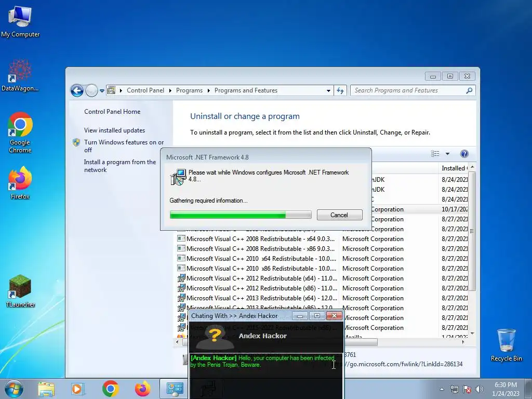Select Microsoft Visual C++ 2012 Redistributable (x64) row

click(x=322, y=278)
